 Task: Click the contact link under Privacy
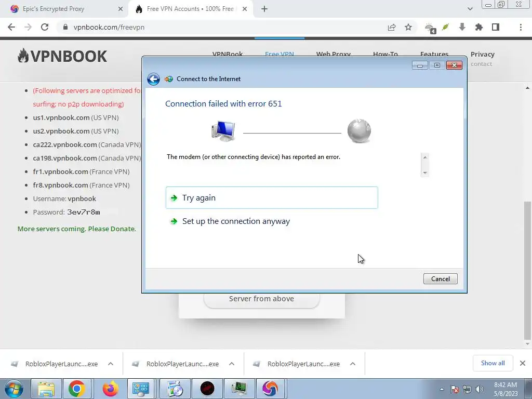(x=481, y=64)
